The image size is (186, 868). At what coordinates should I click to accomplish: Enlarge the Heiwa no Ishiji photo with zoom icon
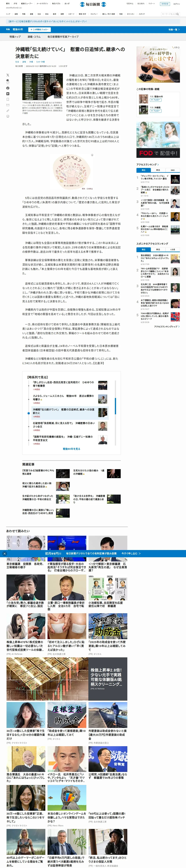pyautogui.click(x=57, y=95)
